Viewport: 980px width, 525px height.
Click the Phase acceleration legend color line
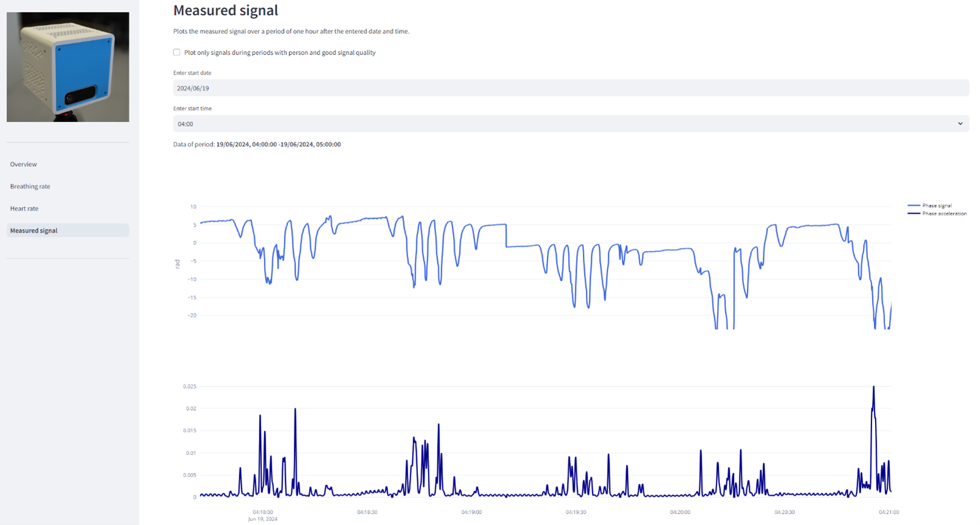point(913,214)
